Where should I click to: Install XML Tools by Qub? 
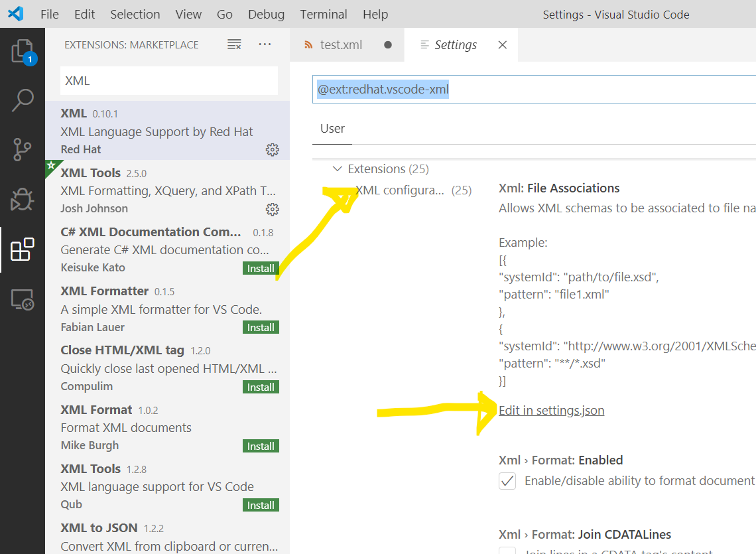tap(261, 506)
